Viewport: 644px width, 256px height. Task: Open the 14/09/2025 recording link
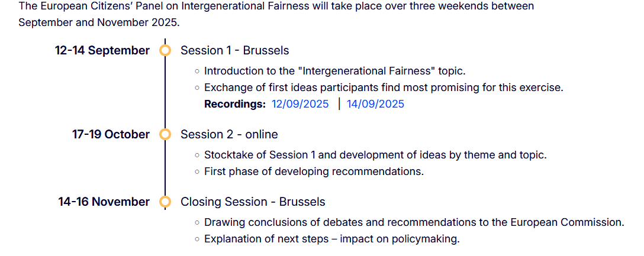click(x=375, y=104)
